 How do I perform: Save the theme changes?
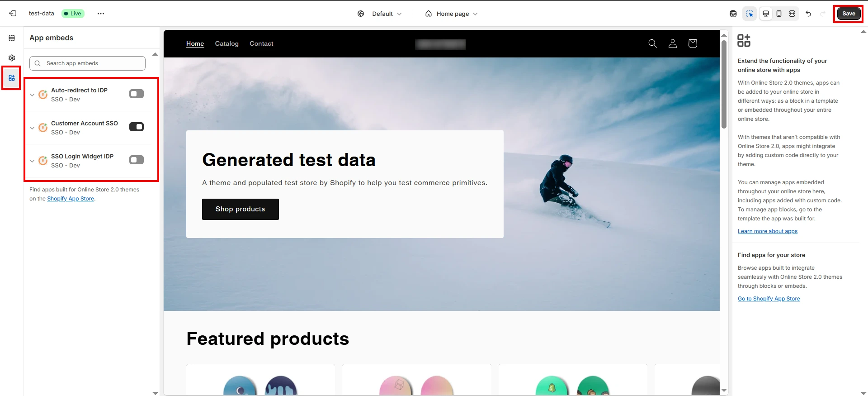click(849, 14)
